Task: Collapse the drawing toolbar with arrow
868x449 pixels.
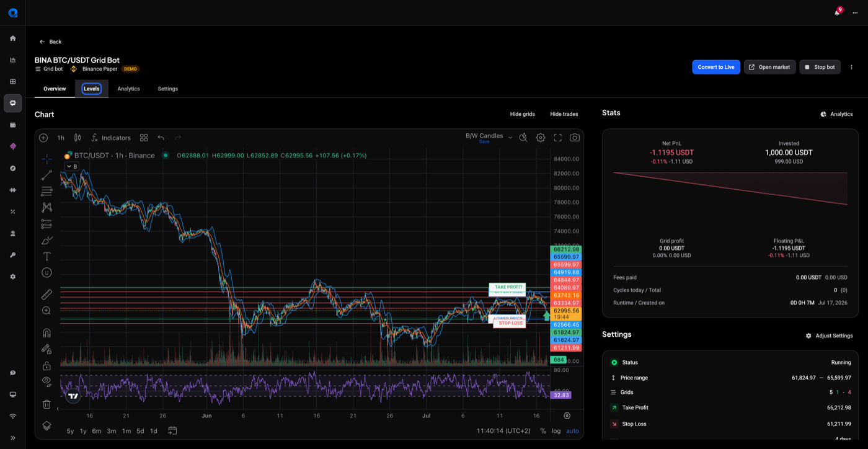Action: 58,409
